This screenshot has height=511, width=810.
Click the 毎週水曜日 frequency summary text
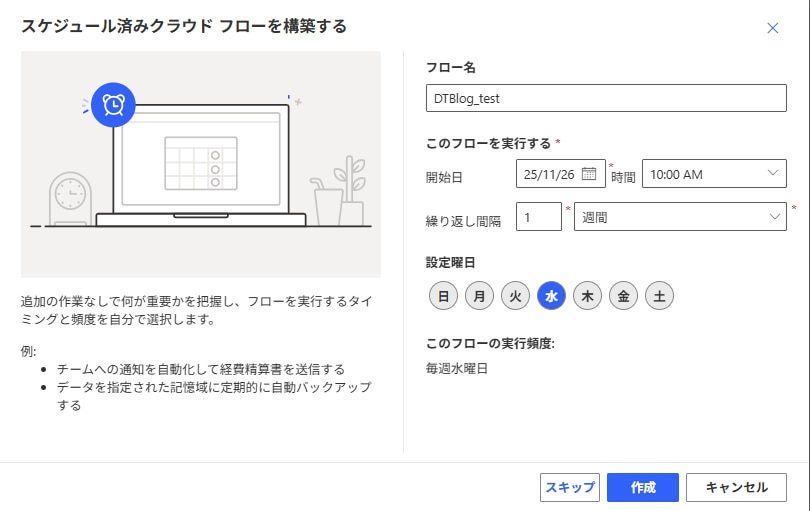[x=457, y=368]
